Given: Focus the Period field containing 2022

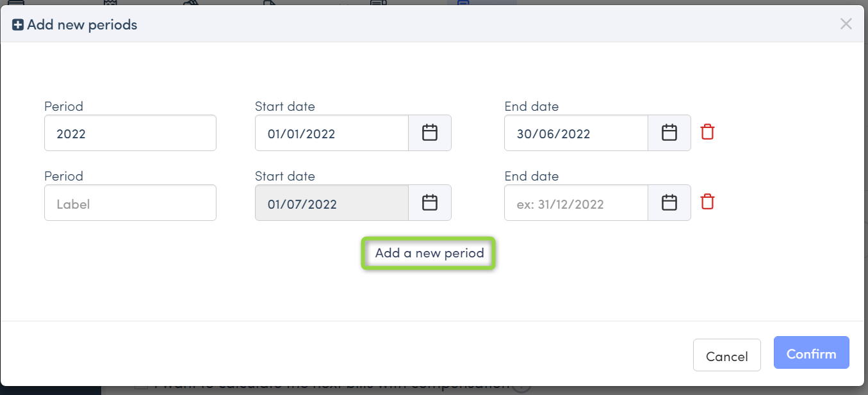Looking at the screenshot, I should point(130,133).
